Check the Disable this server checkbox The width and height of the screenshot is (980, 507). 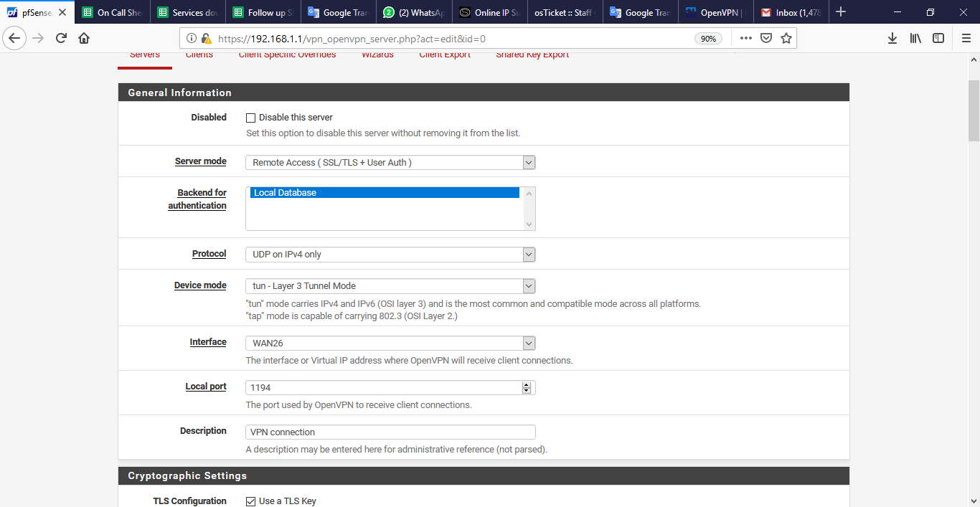251,118
